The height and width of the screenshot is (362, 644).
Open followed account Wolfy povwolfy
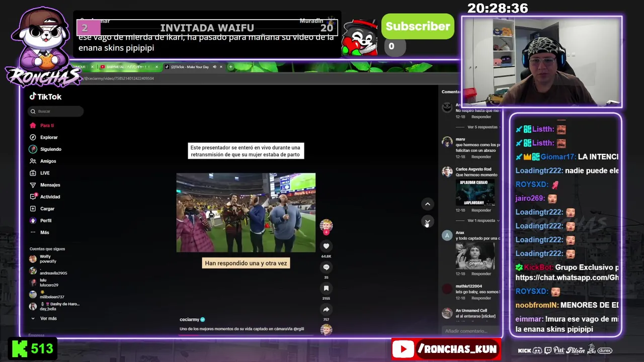[x=43, y=259]
